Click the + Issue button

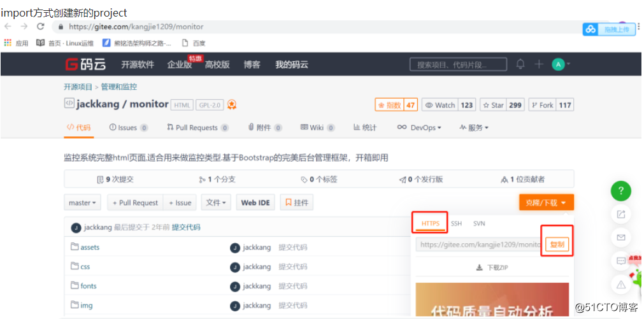pos(180,202)
